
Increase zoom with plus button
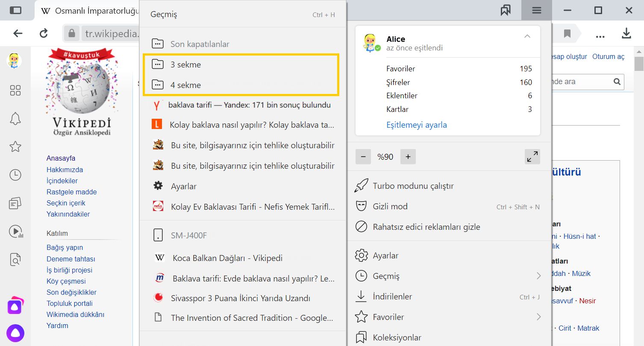click(x=408, y=157)
